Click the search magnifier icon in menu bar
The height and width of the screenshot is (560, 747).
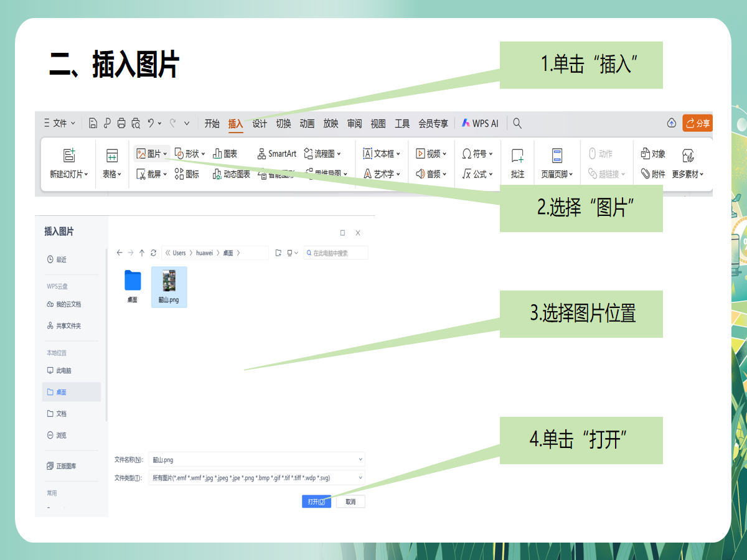(x=517, y=123)
